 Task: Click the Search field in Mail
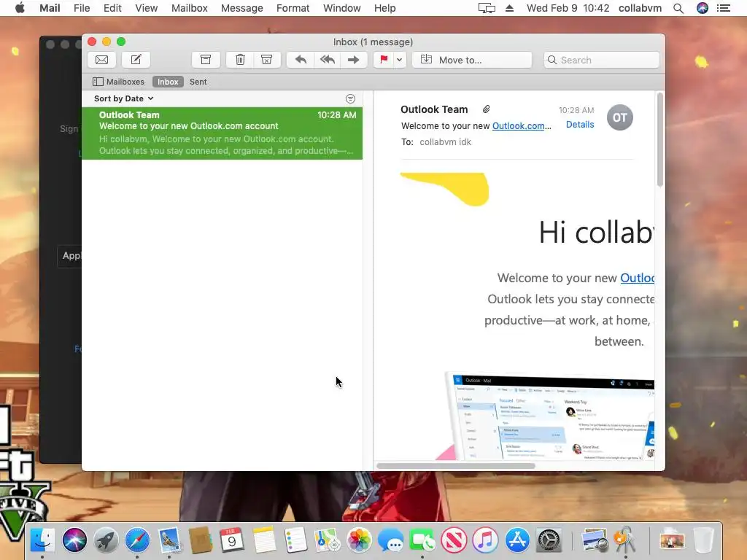click(x=602, y=60)
